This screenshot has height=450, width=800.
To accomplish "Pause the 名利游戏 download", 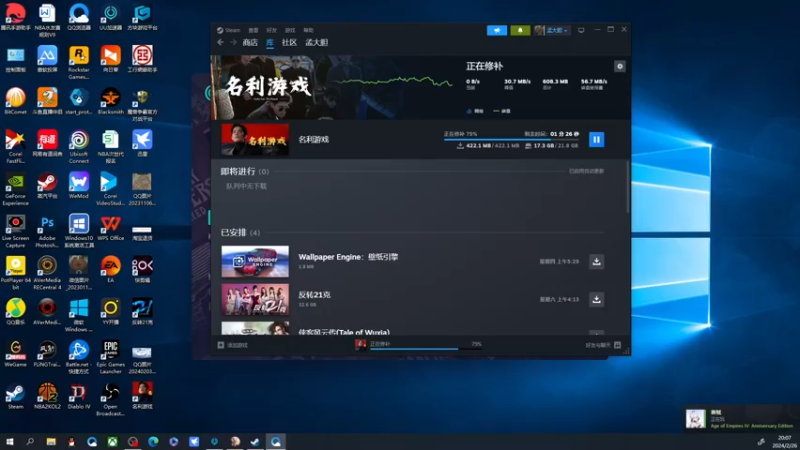I will click(x=596, y=139).
